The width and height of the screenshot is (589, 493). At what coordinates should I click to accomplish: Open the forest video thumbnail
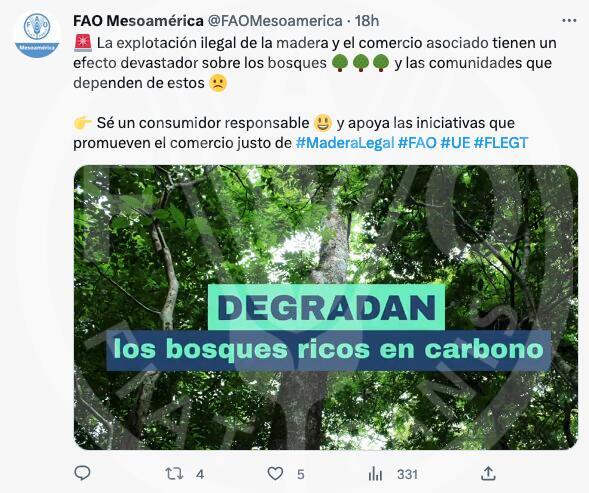[326, 307]
